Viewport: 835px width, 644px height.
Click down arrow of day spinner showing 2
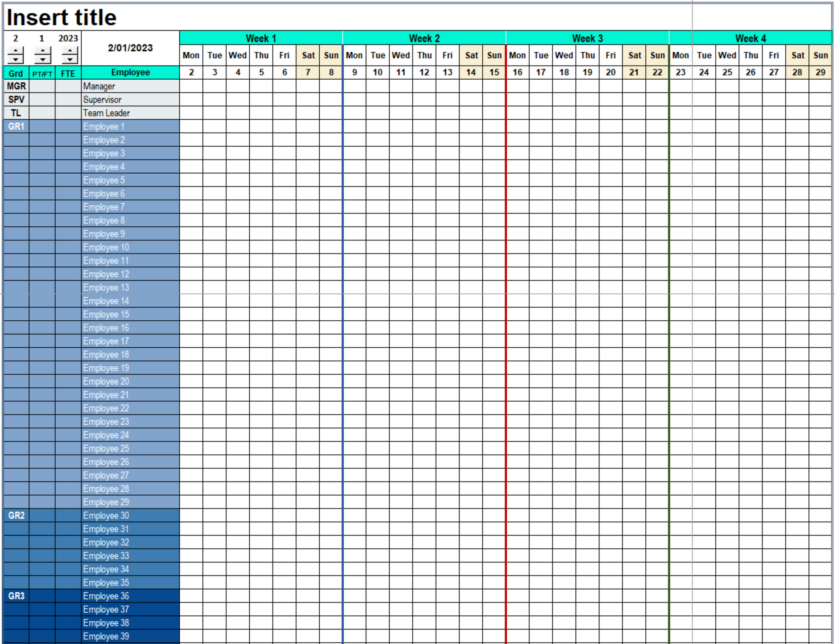point(16,60)
